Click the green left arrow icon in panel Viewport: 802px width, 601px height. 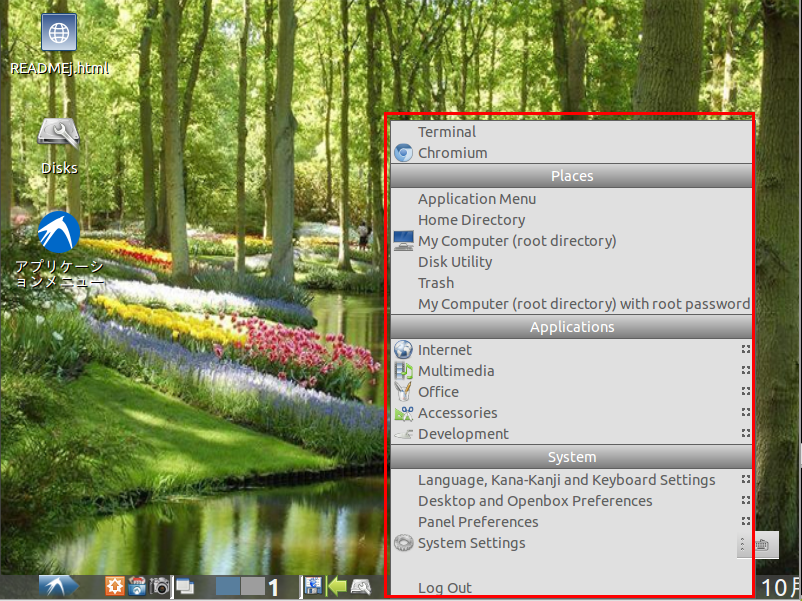tap(337, 586)
